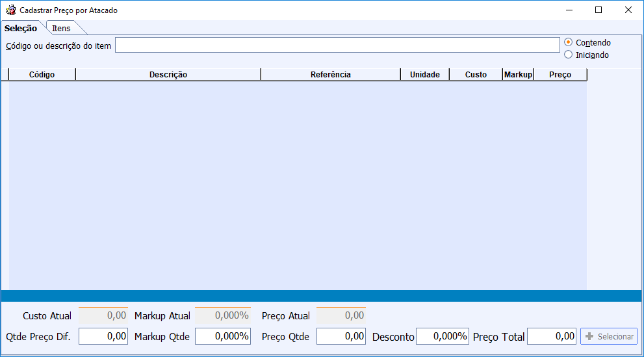Switch to the Itens tab
Image resolution: width=644 pixels, height=357 pixels.
pos(62,28)
